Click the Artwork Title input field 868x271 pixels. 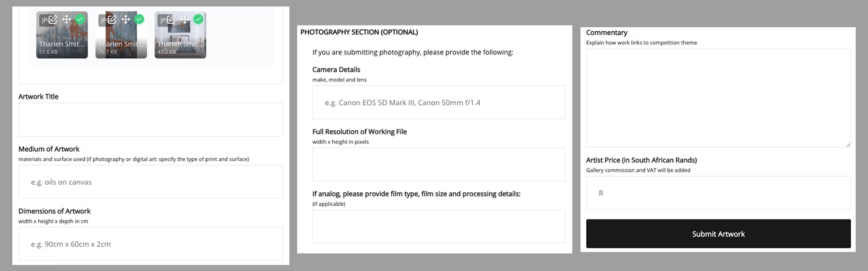(150, 120)
